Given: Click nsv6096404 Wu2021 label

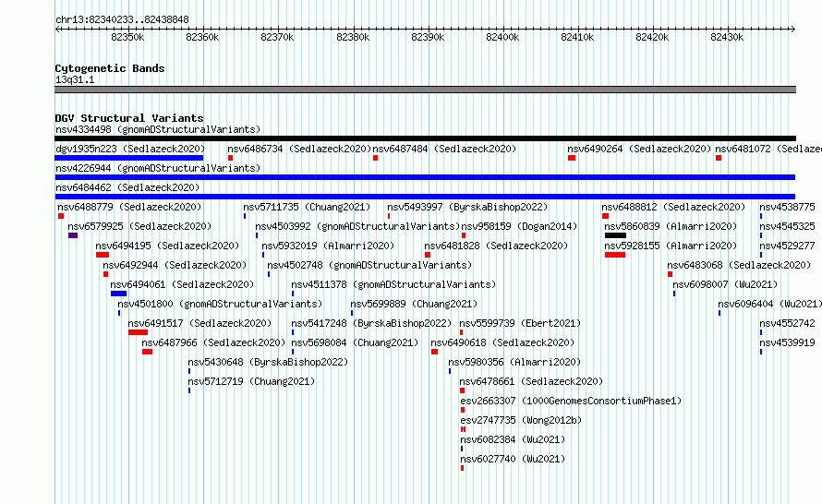Looking at the screenshot, I should pyautogui.click(x=769, y=304).
